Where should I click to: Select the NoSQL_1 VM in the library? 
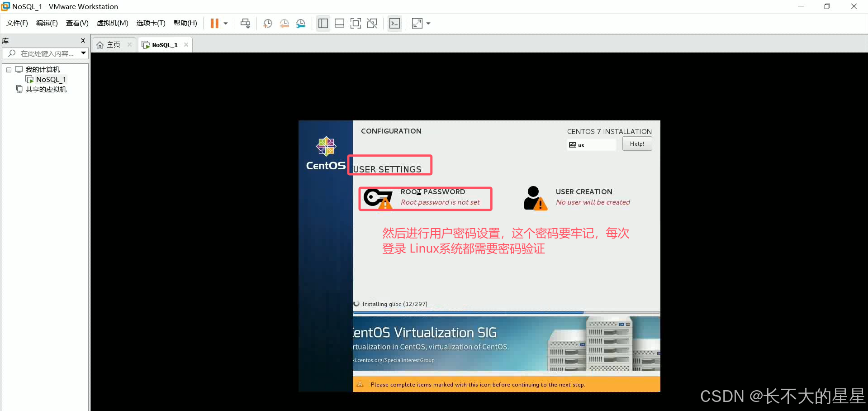[x=51, y=80]
